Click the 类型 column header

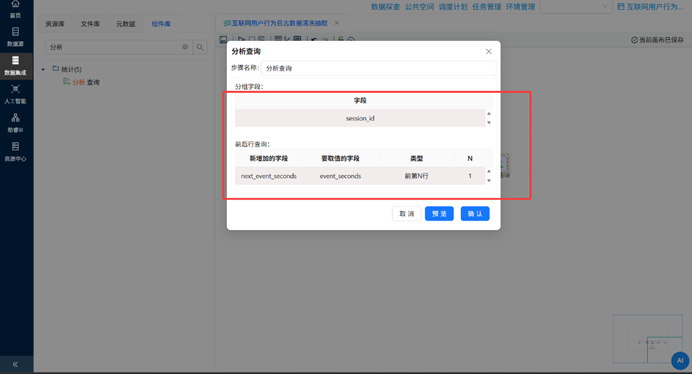point(416,158)
